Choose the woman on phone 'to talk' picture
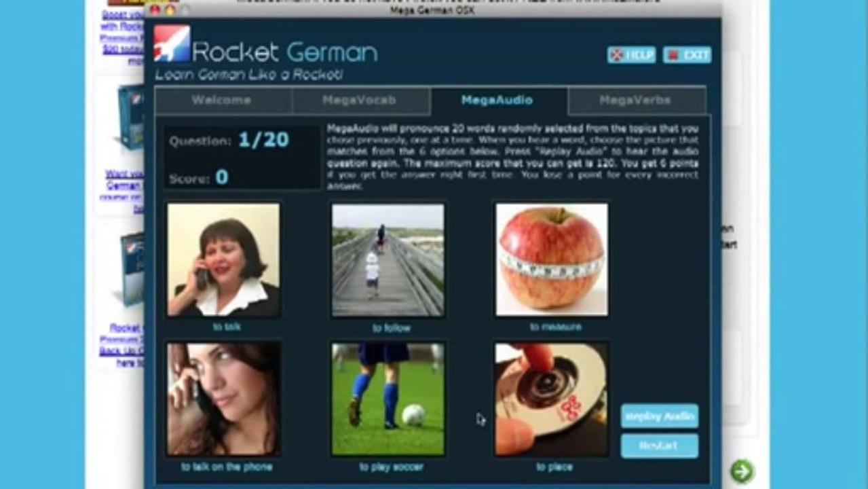868x489 pixels. point(223,259)
